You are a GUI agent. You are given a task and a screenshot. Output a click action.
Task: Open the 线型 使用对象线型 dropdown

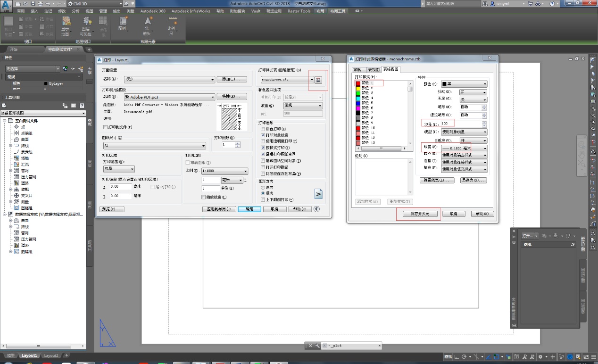pos(464,132)
